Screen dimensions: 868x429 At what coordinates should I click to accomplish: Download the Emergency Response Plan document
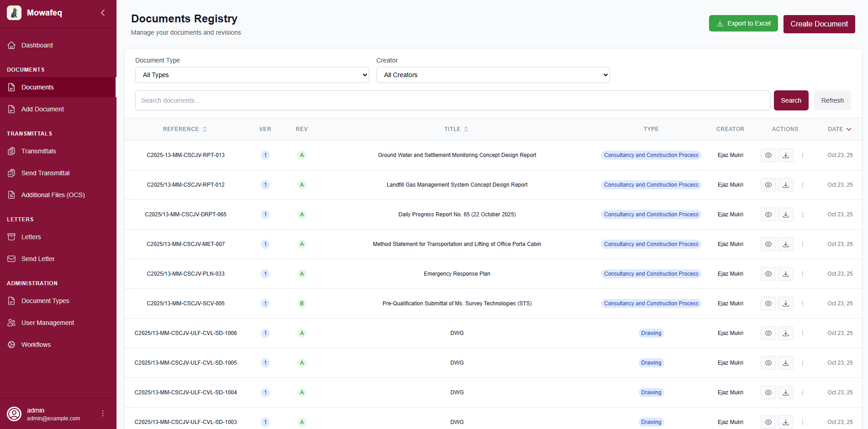(785, 273)
